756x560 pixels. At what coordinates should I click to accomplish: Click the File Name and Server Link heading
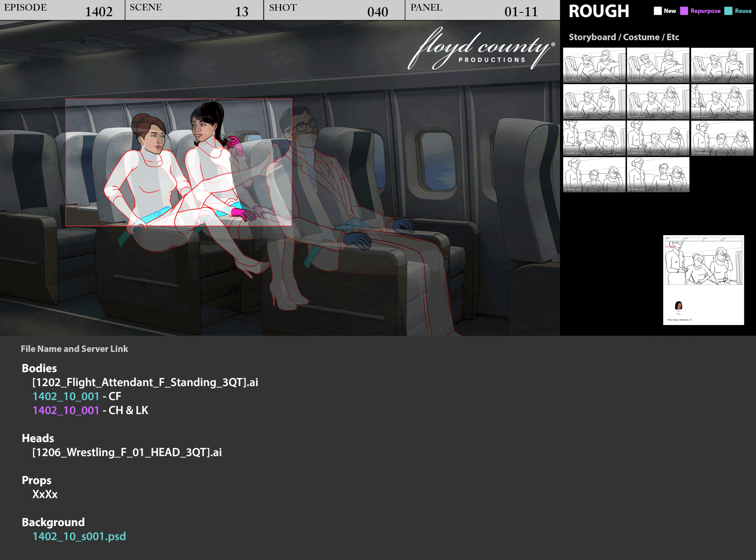pos(74,349)
